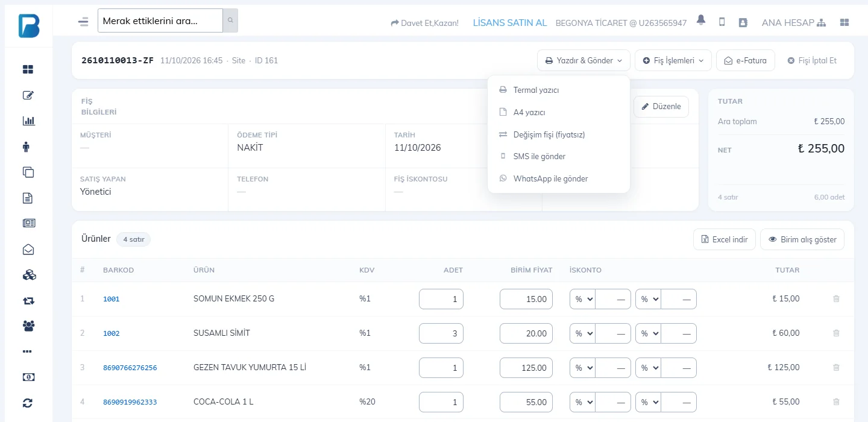The height and width of the screenshot is (422, 868).
Task: Click the Düzenle button
Action: [661, 107]
